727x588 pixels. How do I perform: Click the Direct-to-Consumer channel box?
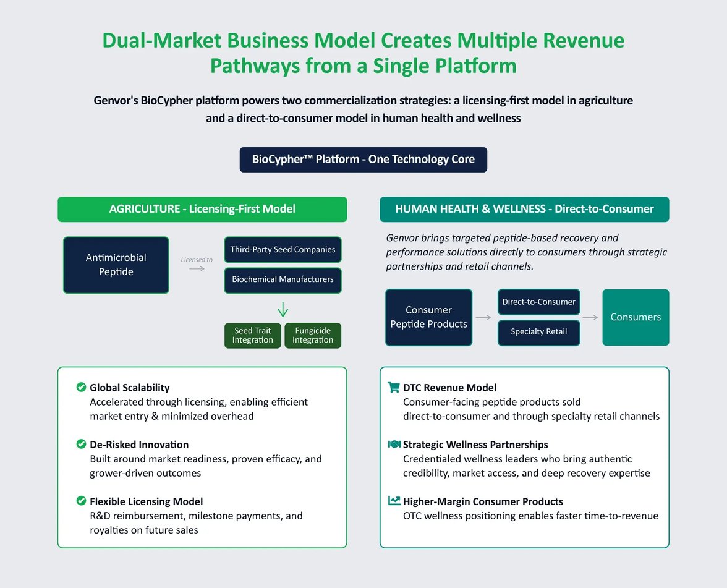pyautogui.click(x=539, y=302)
